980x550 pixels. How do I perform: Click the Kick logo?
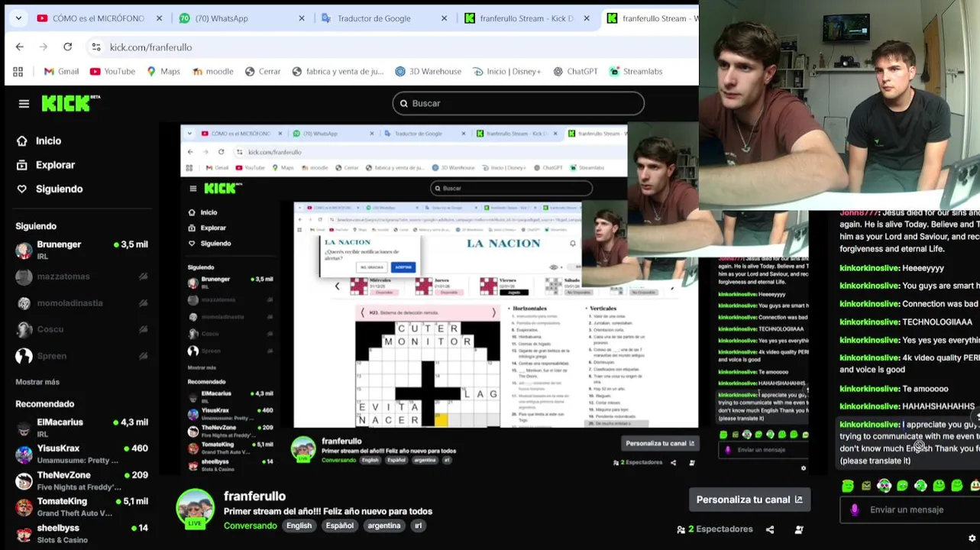[x=70, y=103]
